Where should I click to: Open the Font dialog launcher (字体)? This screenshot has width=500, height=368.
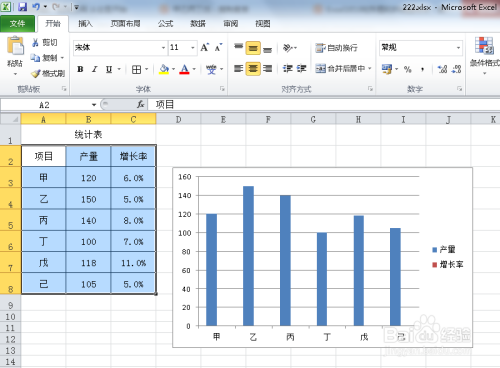[222, 89]
